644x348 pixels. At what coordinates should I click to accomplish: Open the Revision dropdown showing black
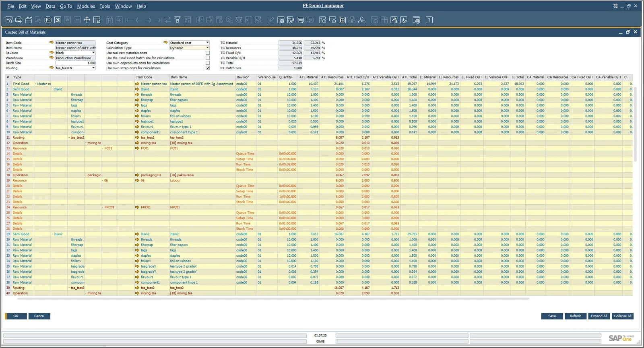click(93, 53)
